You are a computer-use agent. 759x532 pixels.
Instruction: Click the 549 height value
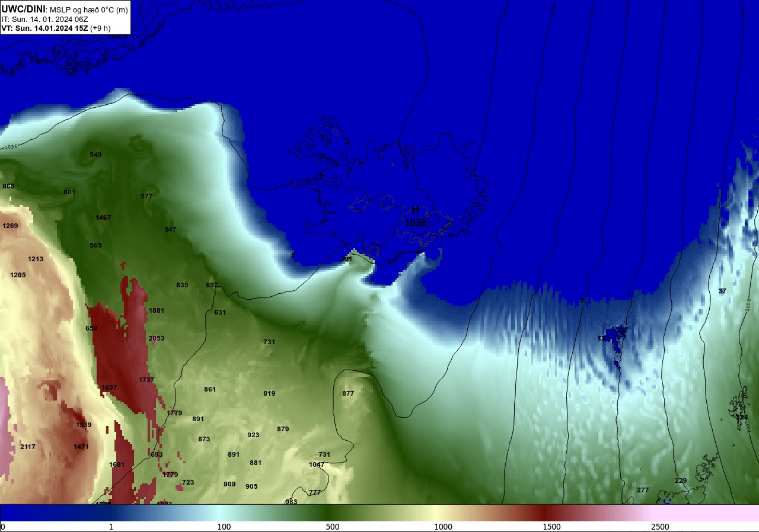pyautogui.click(x=95, y=155)
